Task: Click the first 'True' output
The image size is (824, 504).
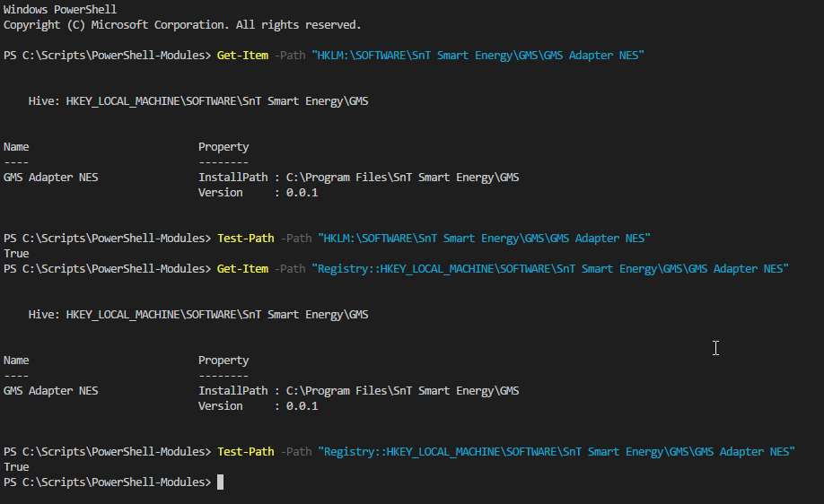Action: click(16, 254)
